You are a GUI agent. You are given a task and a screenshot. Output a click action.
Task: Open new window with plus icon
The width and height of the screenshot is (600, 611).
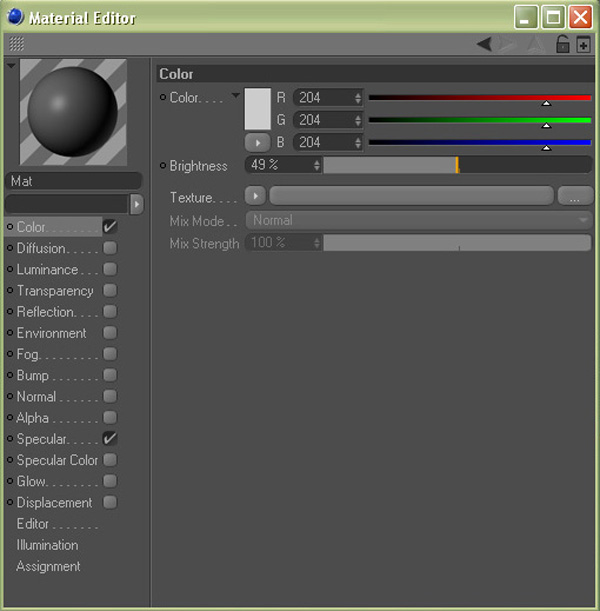583,44
